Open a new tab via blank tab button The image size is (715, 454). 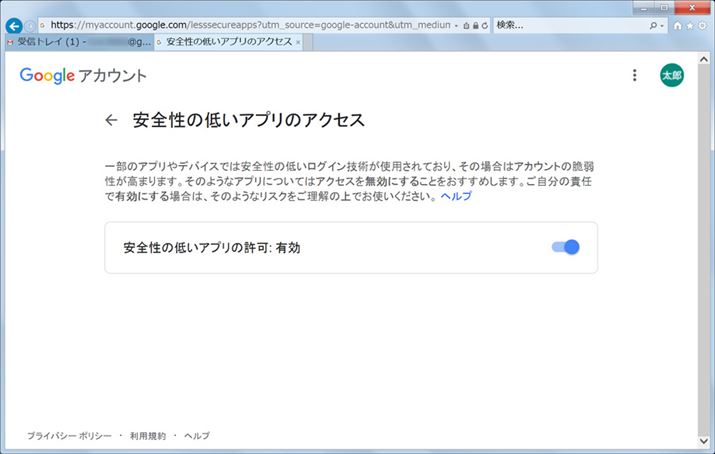pos(308,42)
